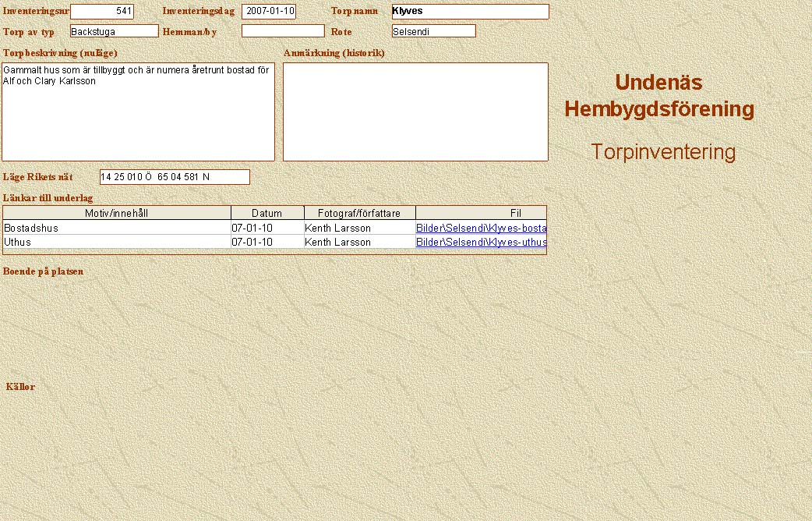812x521 pixels.
Task: Click the Torpinventering heading text
Action: 662,152
